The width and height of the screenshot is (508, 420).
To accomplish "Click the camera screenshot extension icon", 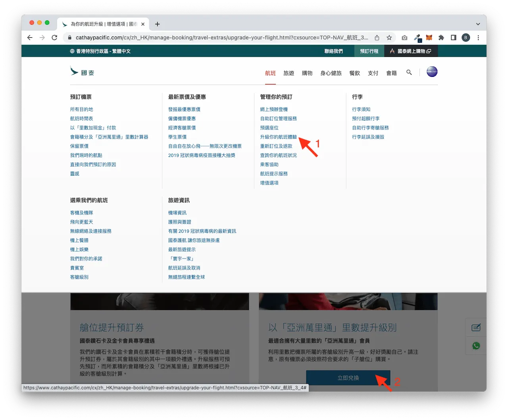I will tap(404, 38).
